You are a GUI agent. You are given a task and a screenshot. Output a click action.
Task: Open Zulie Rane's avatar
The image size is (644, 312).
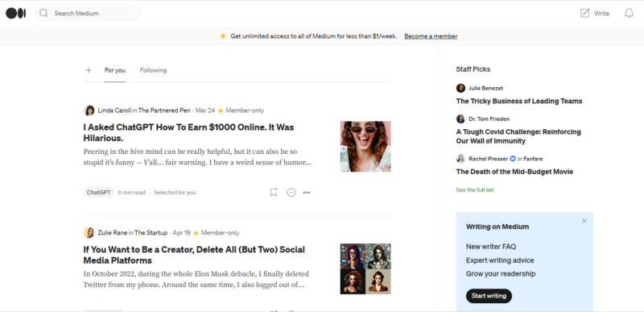tap(89, 233)
